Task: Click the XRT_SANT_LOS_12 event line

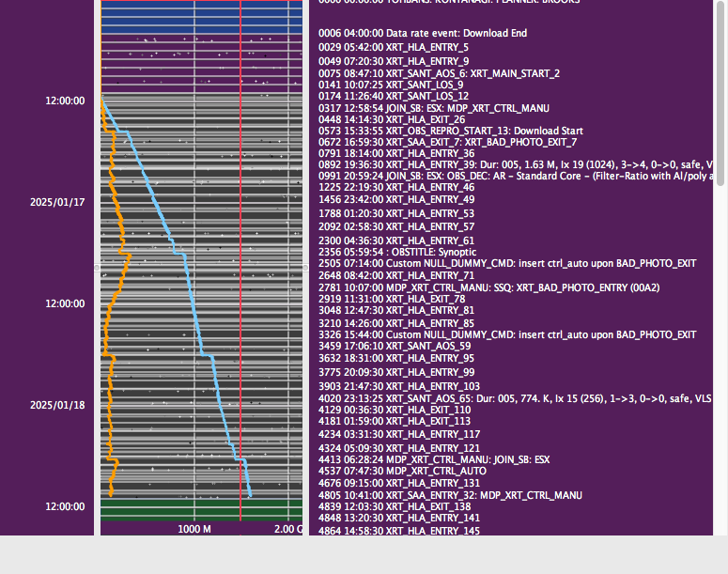Action: coord(394,96)
